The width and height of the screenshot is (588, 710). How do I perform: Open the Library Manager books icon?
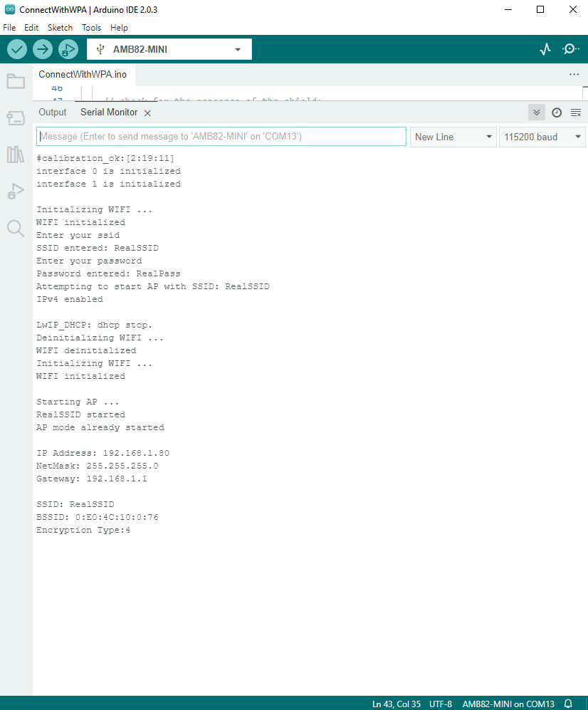tap(16, 155)
